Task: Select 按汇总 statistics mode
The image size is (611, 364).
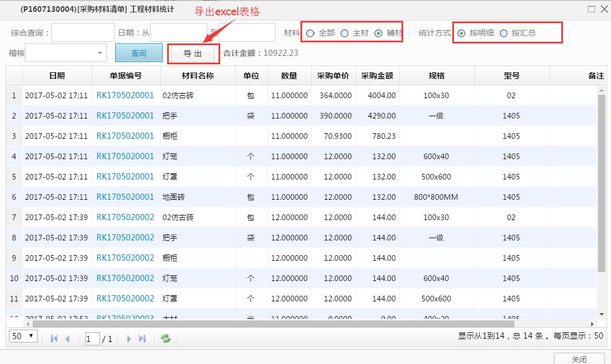Action: [x=504, y=33]
